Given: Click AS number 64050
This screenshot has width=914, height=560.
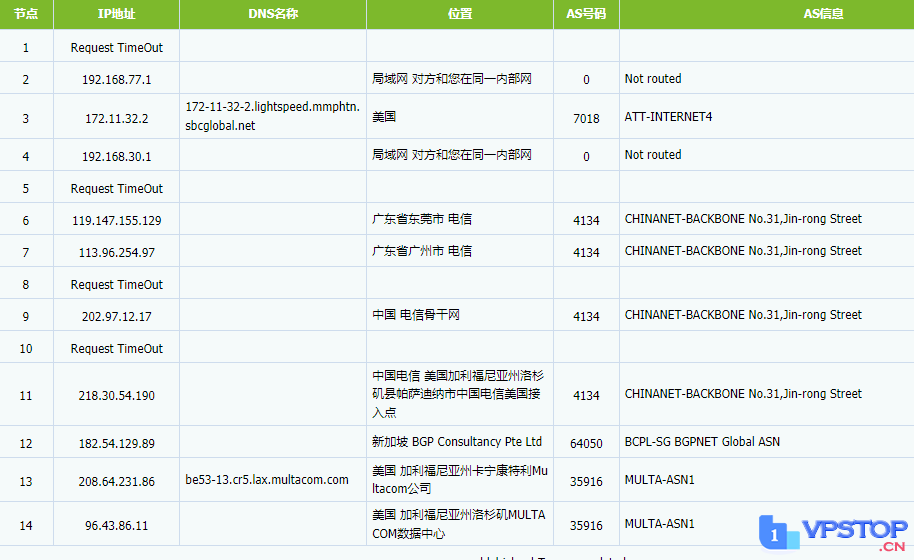Looking at the screenshot, I should pos(586,444).
